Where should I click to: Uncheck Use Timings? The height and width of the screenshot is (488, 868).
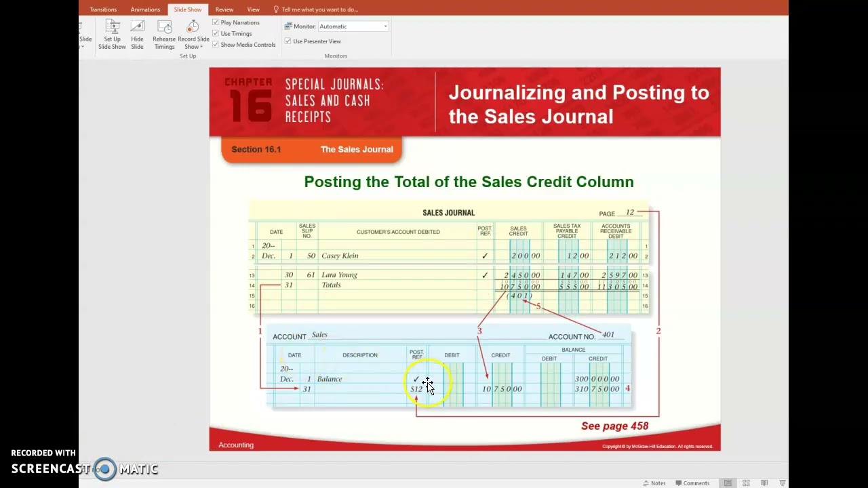click(216, 33)
